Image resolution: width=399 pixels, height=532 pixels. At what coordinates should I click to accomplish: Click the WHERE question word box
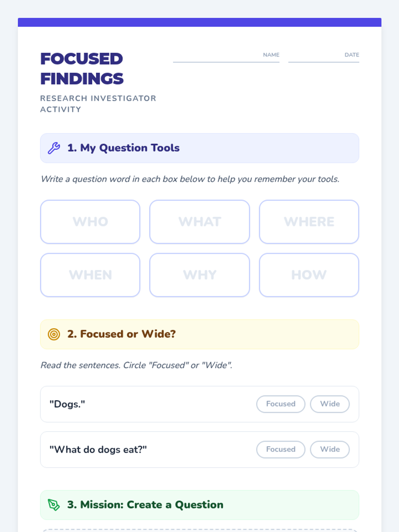(x=309, y=222)
